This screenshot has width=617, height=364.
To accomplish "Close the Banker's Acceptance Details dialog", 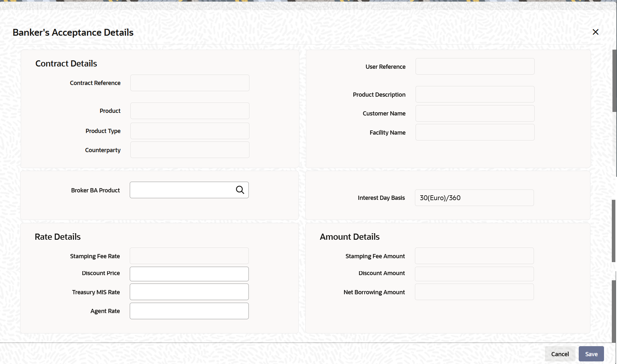I will [x=596, y=32].
